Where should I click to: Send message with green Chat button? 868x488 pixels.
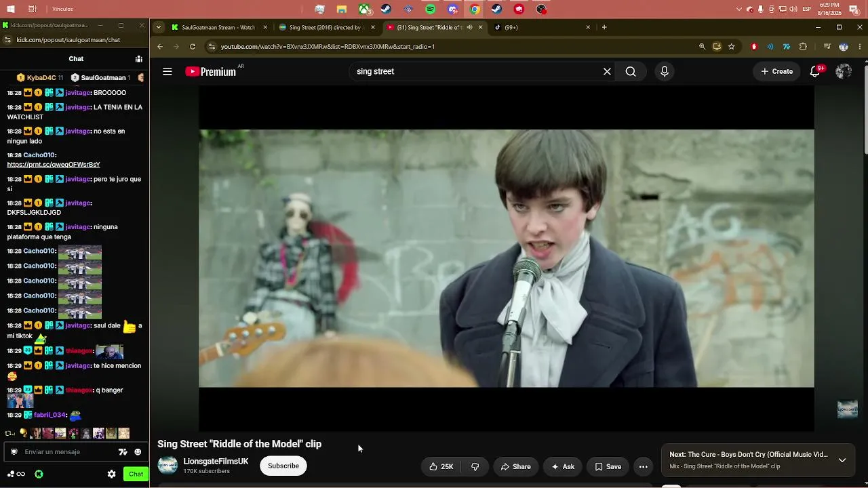tap(136, 474)
